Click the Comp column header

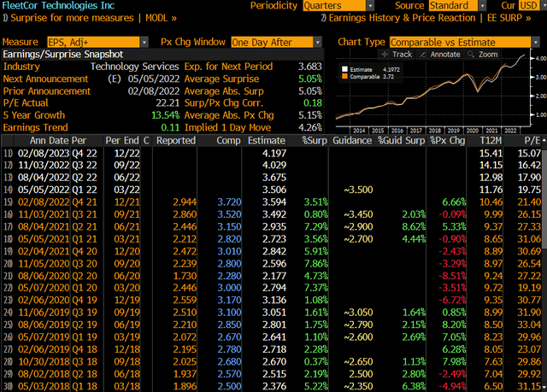[x=228, y=141]
